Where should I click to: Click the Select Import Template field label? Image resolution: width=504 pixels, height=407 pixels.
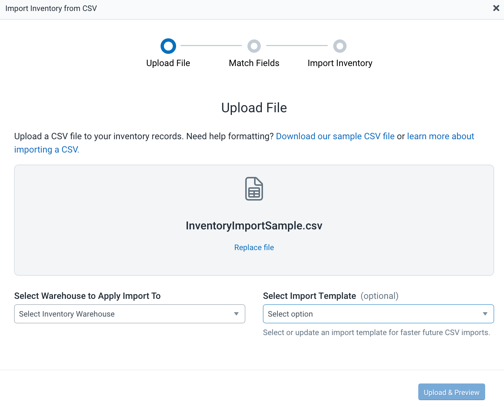(309, 296)
